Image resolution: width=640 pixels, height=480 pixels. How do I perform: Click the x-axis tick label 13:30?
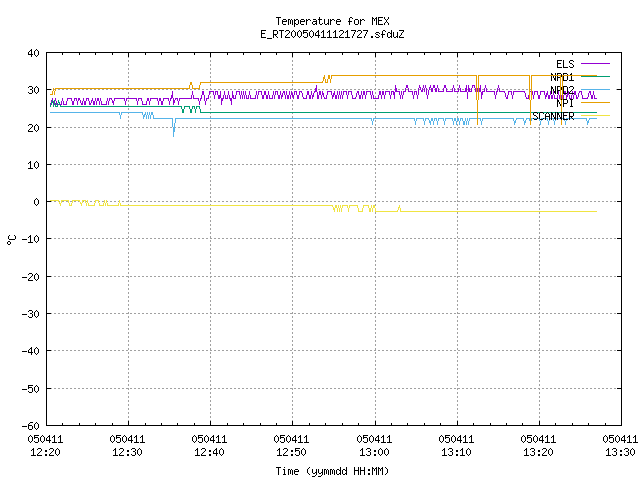pyautogui.click(x=620, y=452)
